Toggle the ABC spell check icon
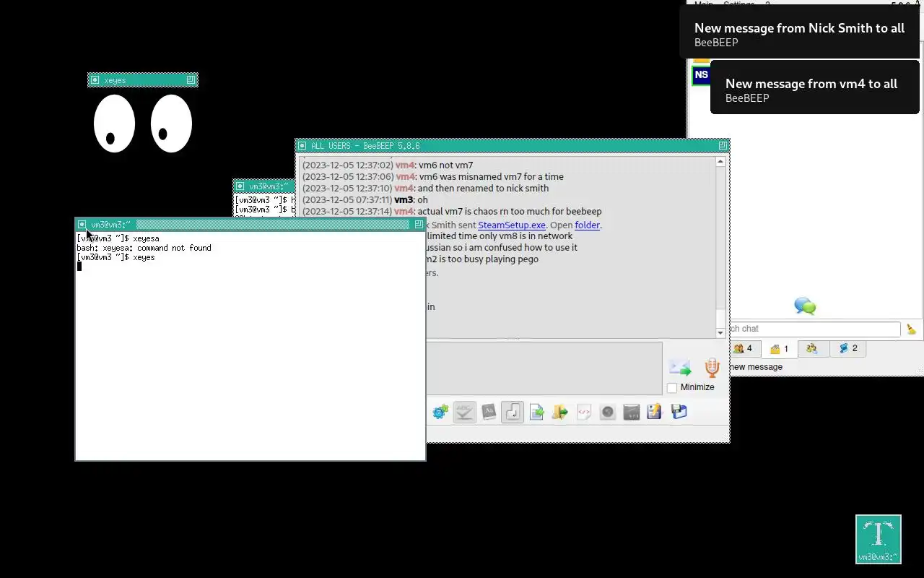This screenshot has width=924, height=578. pos(464,412)
